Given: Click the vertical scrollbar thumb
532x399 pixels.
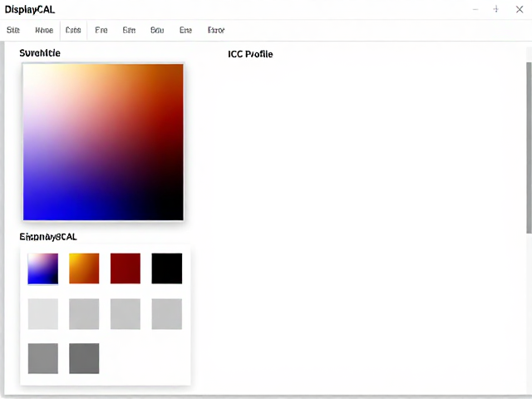Looking at the screenshot, I should tap(529, 148).
